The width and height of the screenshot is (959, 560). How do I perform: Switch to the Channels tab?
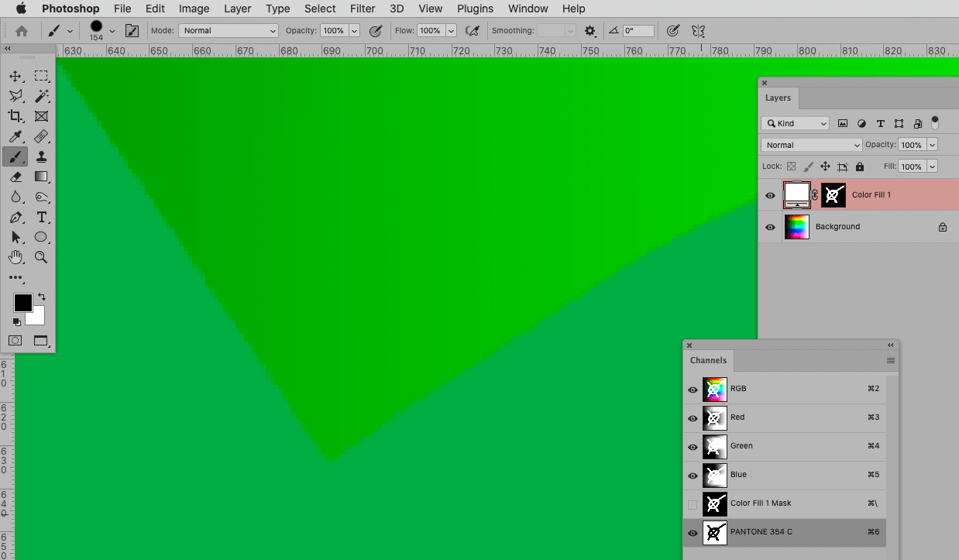(x=708, y=360)
